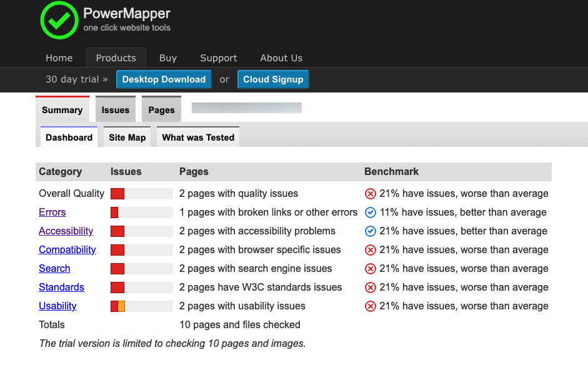Click the PowerMapper title text

(x=127, y=14)
